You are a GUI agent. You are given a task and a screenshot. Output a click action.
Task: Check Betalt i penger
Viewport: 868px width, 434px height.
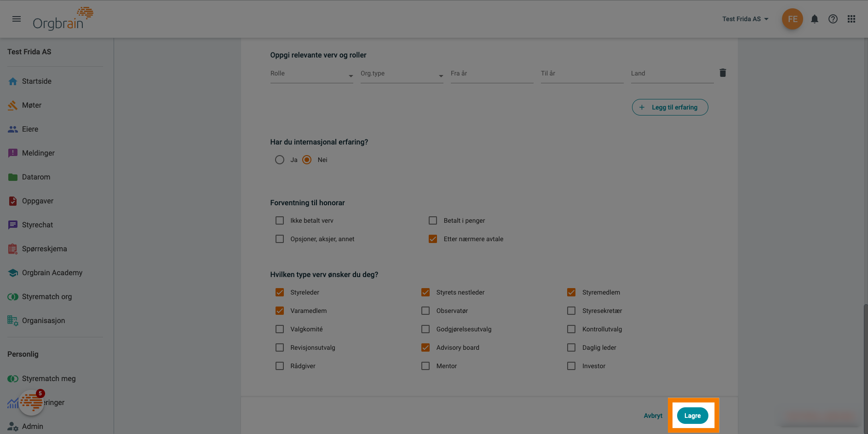(x=433, y=220)
